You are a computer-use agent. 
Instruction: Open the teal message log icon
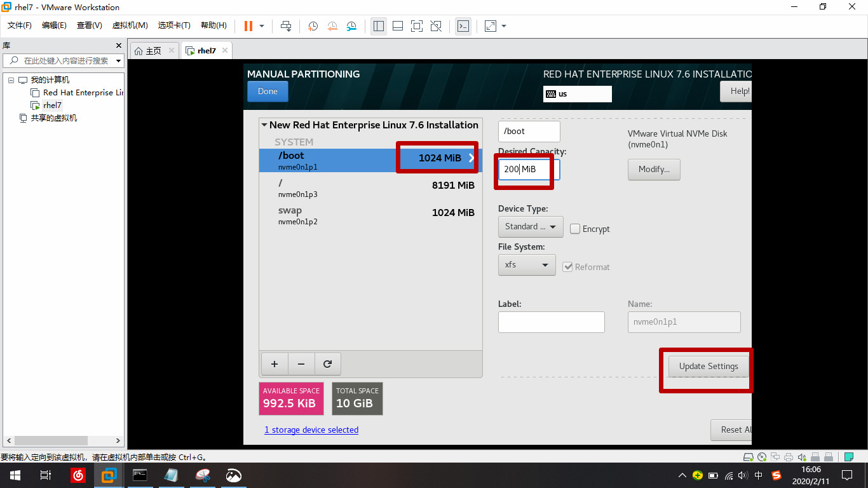(x=848, y=457)
